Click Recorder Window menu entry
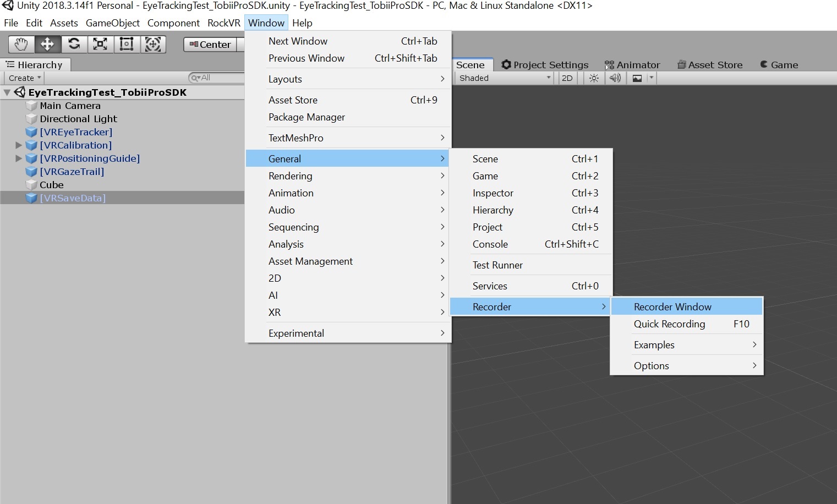This screenshot has width=837, height=504. point(687,307)
